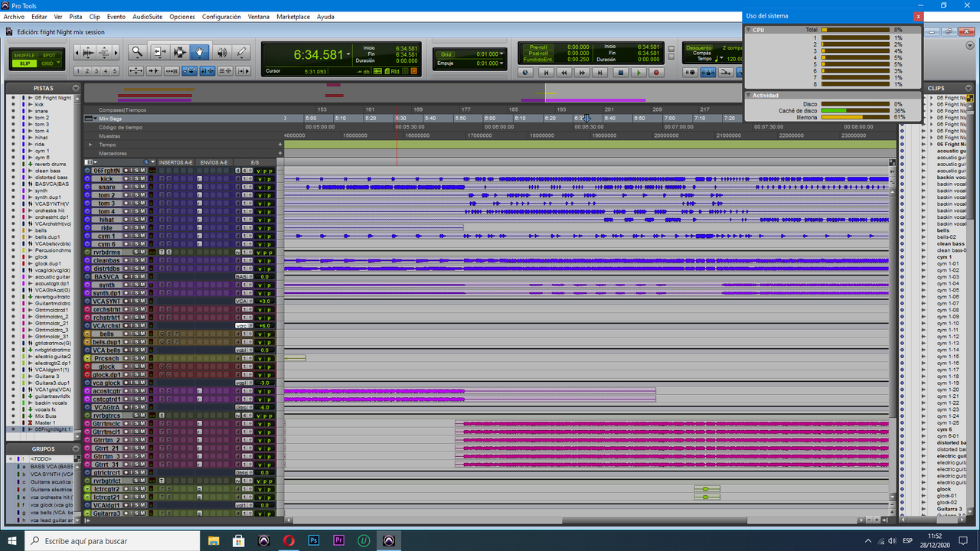Open the kick track playlist selector
This screenshot has height=551, width=980.
[x=87, y=179]
